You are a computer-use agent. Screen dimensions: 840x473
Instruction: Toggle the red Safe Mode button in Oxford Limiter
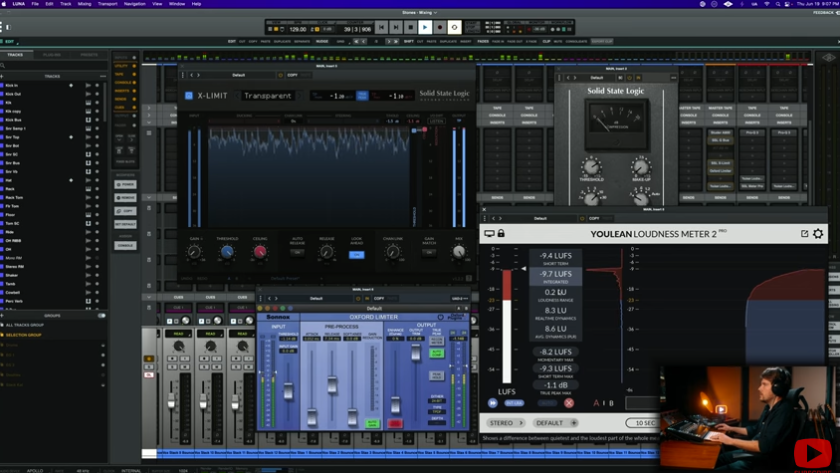tap(395, 423)
